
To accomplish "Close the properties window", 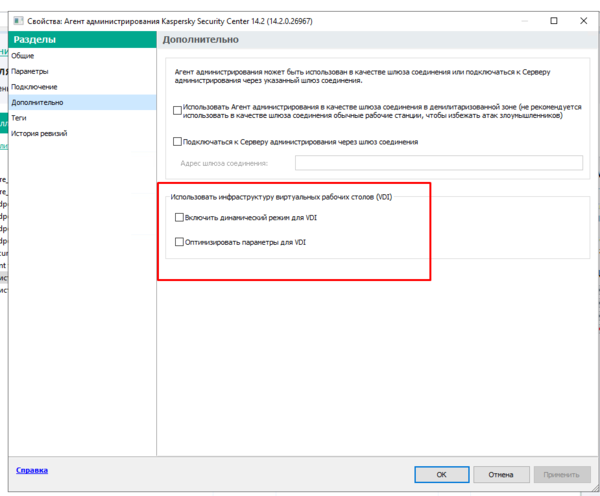I will pyautogui.click(x=584, y=21).
